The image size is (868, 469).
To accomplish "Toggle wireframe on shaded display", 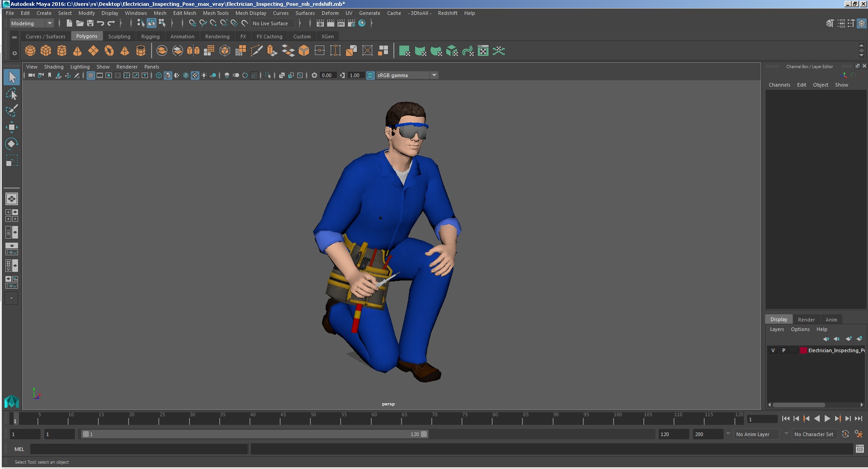I will point(186,75).
